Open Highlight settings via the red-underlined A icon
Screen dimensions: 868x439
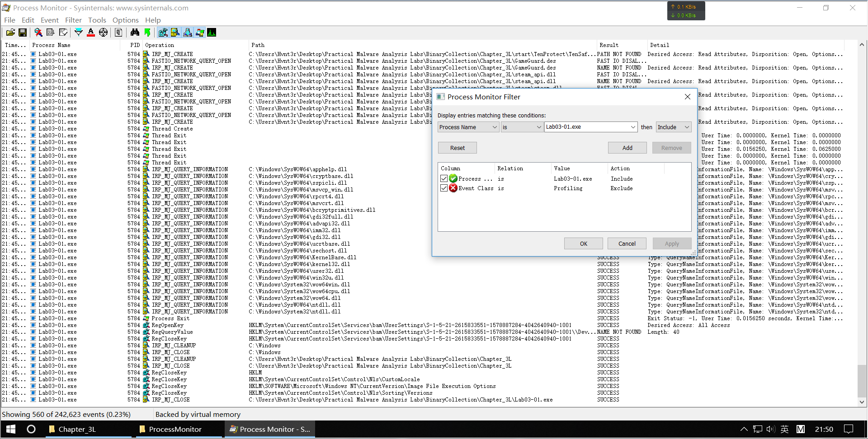pos(91,33)
